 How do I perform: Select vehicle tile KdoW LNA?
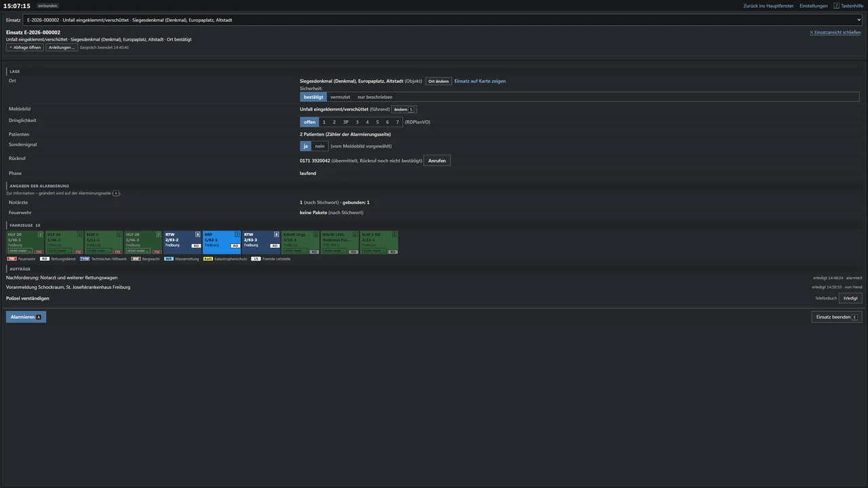tap(340, 243)
